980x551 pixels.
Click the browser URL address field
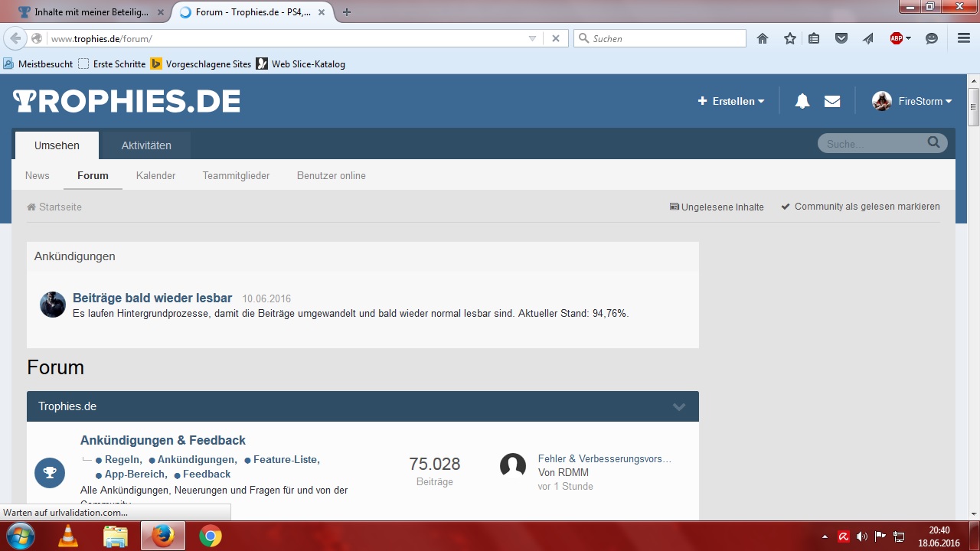[x=286, y=38]
